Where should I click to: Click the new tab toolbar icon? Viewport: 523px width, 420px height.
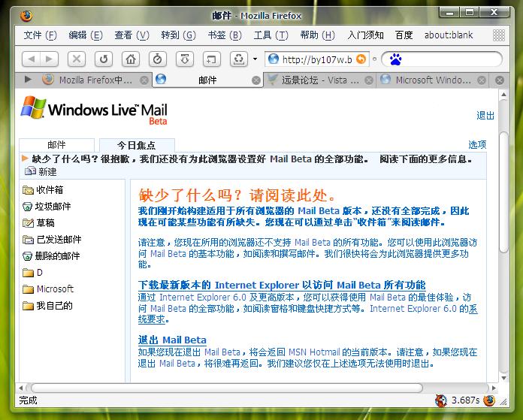[x=211, y=59]
